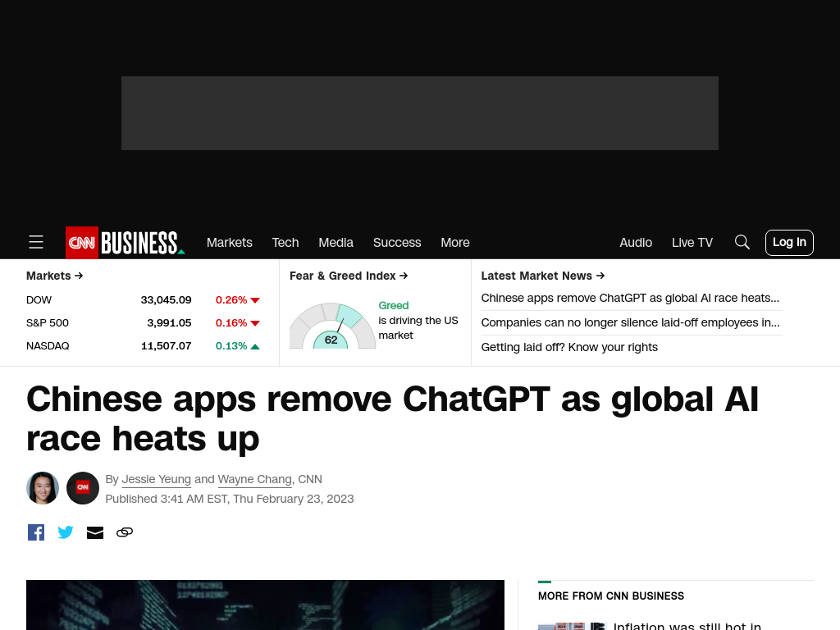This screenshot has height=630, width=840.
Task: Open the Markets nav item
Action: [x=230, y=243]
